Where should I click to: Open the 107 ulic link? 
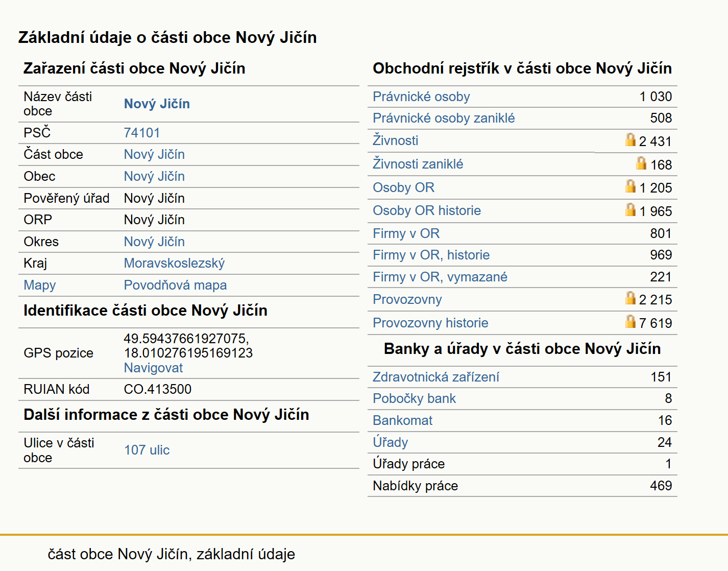click(147, 450)
